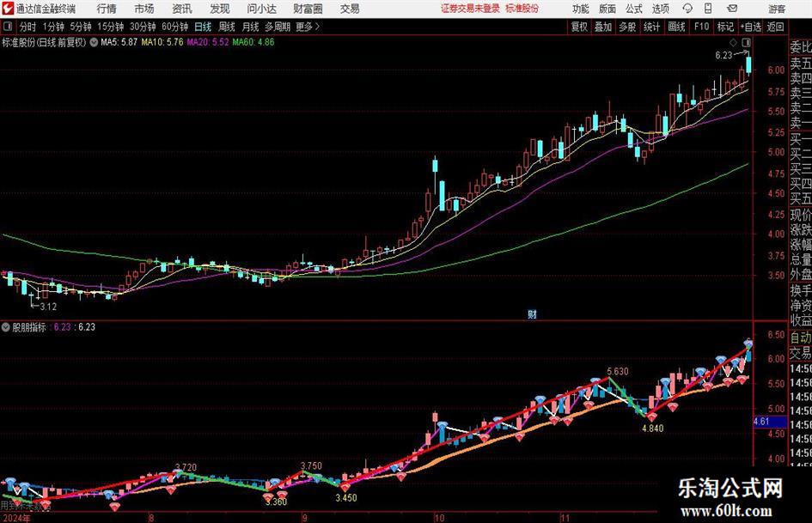Click the 画线 draw line button
Viewport: 812px width, 523px height.
[x=676, y=27]
